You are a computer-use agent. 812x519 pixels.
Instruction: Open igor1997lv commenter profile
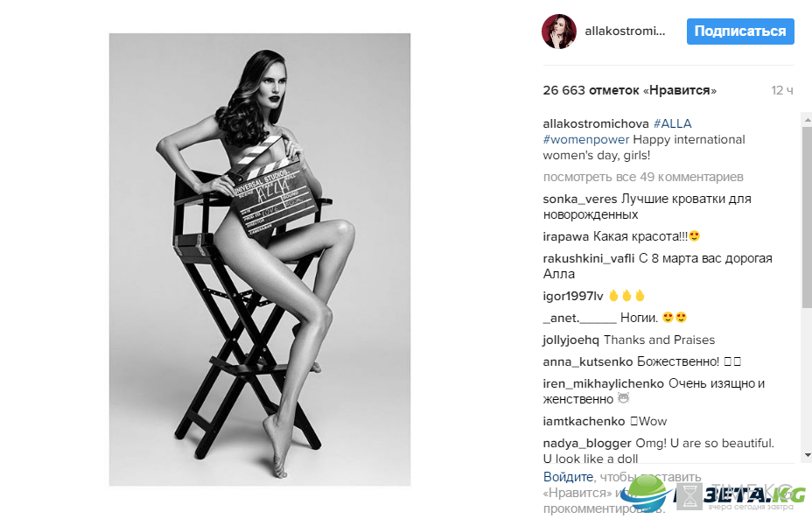pos(573,297)
